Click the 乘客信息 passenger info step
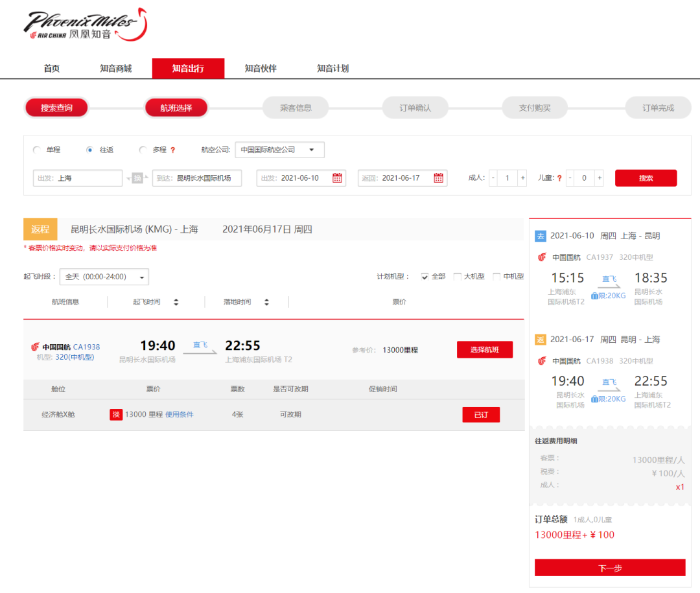Image resolution: width=700 pixels, height=593 pixels. [296, 108]
